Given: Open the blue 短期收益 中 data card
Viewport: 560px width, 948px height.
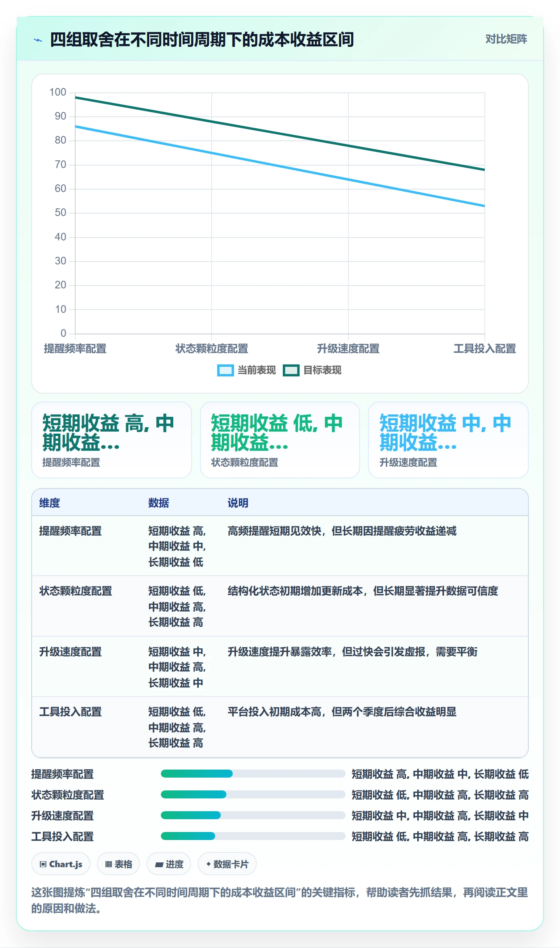Looking at the screenshot, I should coord(448,440).
